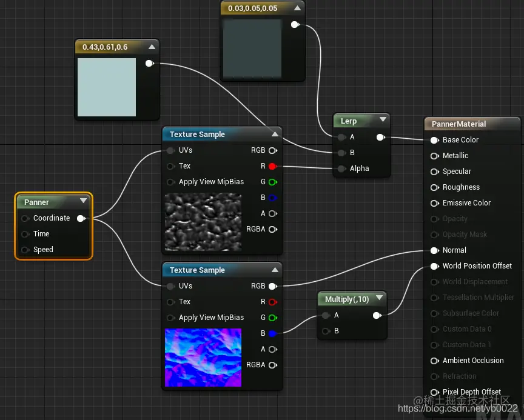Expand the Panner node arrow
Image resolution: width=524 pixels, height=420 pixels.
coord(83,201)
